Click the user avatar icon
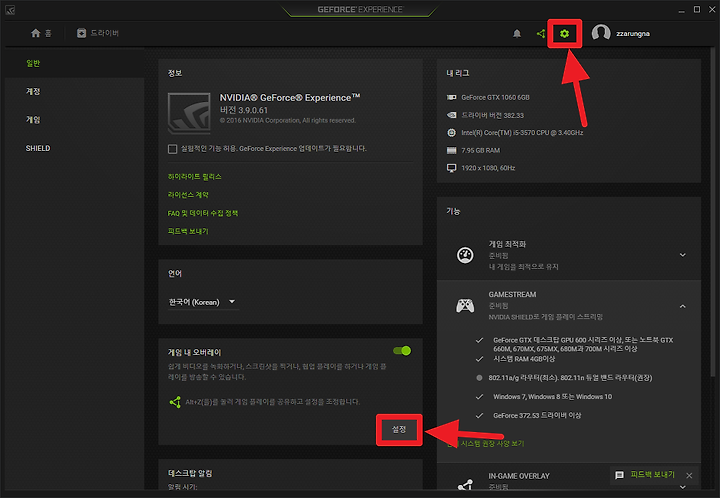 tap(601, 33)
